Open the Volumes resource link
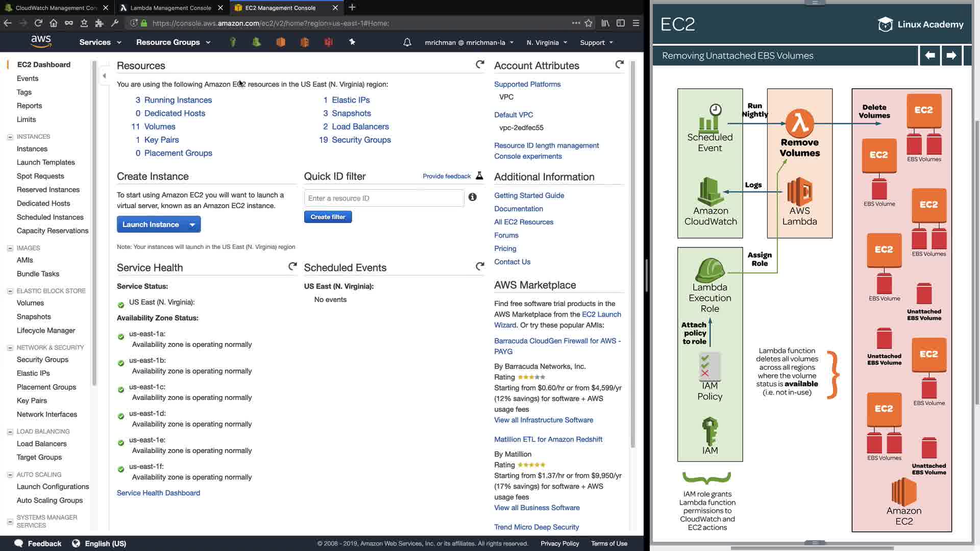This screenshot has height=551, width=980. click(x=159, y=127)
